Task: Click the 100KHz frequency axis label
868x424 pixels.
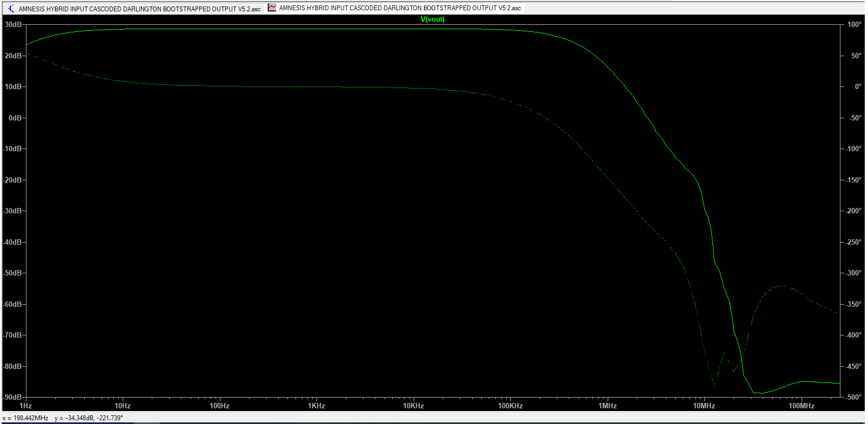Action: [510, 406]
